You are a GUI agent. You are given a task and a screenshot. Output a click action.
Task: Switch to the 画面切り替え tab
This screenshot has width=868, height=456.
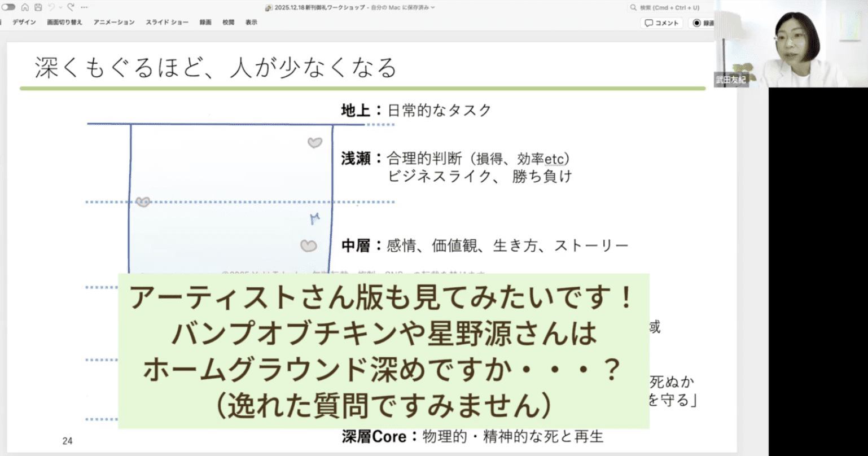[x=64, y=23]
